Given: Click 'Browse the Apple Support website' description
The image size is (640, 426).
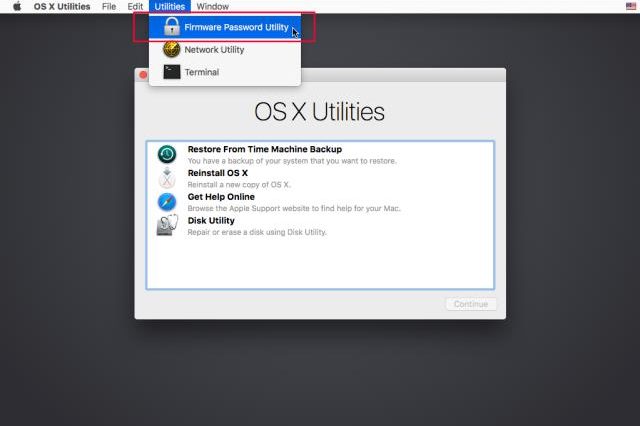Looking at the screenshot, I should (x=294, y=208).
